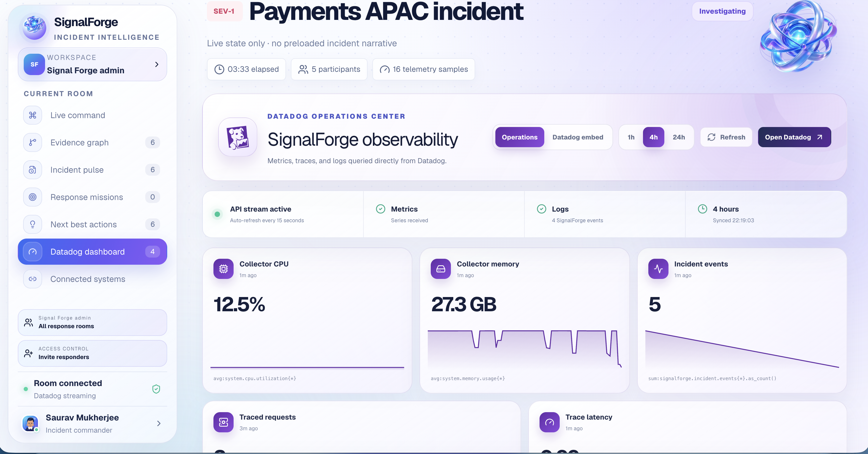This screenshot has width=868, height=454.
Task: Expand Saurav Mukherjee profile chevron
Action: pos(159,423)
